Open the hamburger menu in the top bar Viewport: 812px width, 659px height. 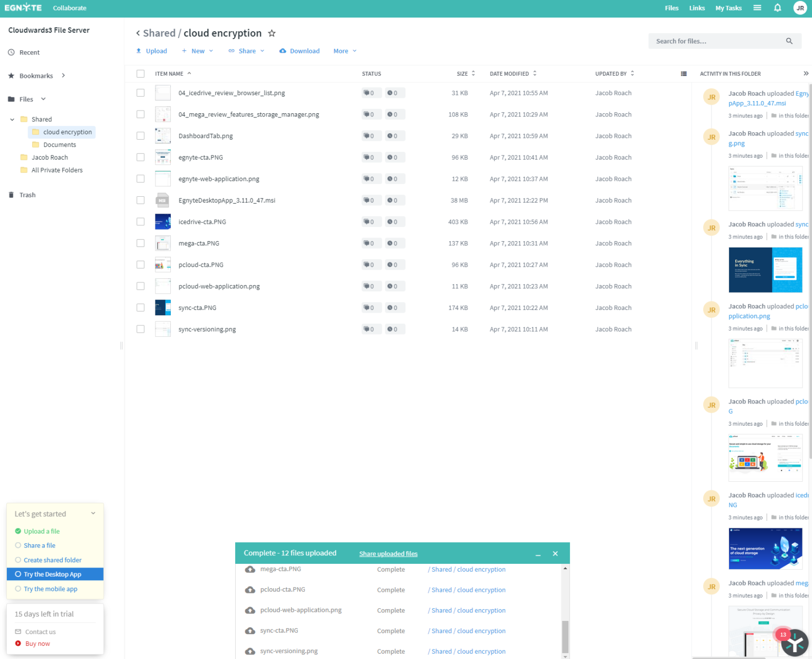point(757,8)
